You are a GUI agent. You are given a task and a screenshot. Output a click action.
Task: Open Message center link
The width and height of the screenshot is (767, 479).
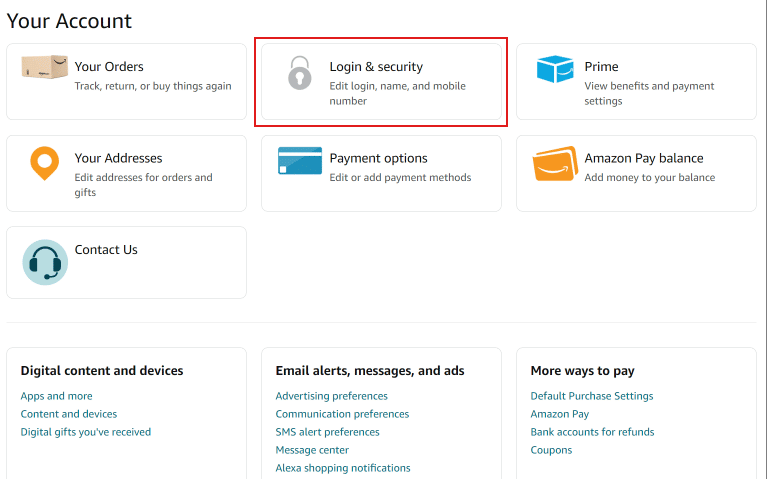(312, 450)
